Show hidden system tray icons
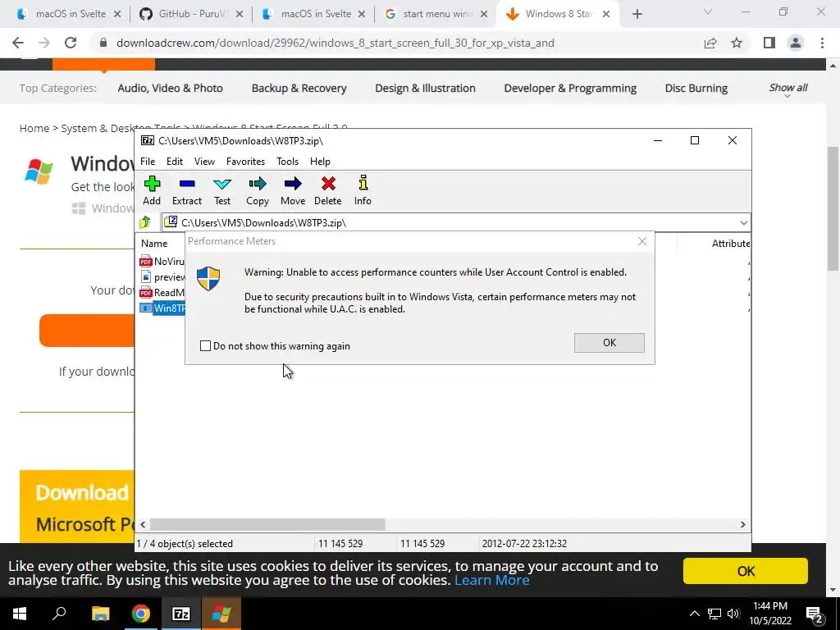This screenshot has height=630, width=840. point(694,614)
